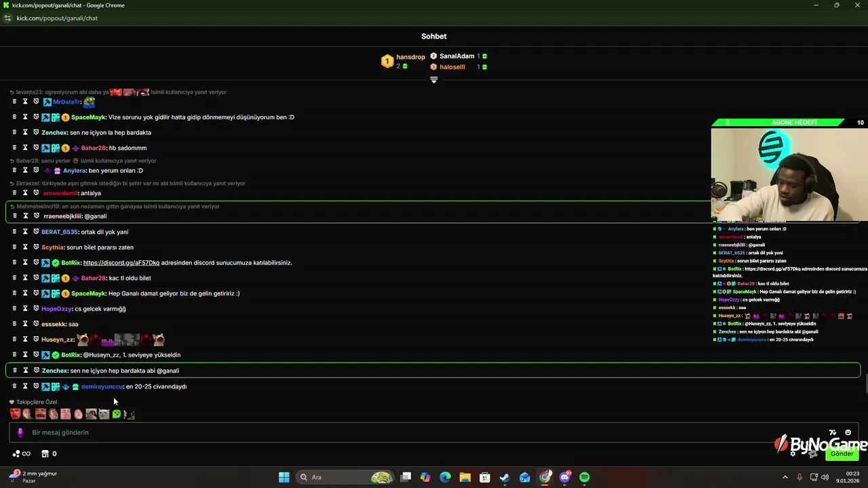Viewport: 868px width, 488px height.
Task: Ban rraeneebjkliii using the shield icon
Action: [x=36, y=216]
